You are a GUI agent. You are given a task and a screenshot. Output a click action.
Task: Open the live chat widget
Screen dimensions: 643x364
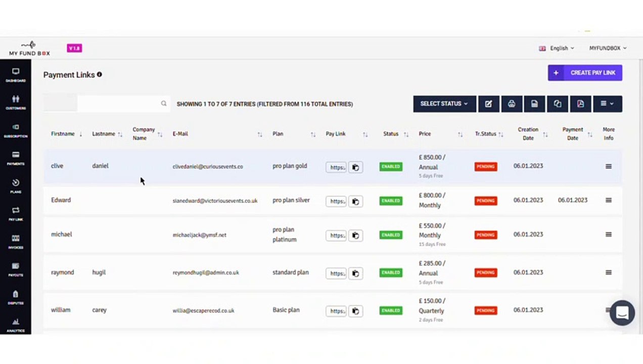point(622,313)
